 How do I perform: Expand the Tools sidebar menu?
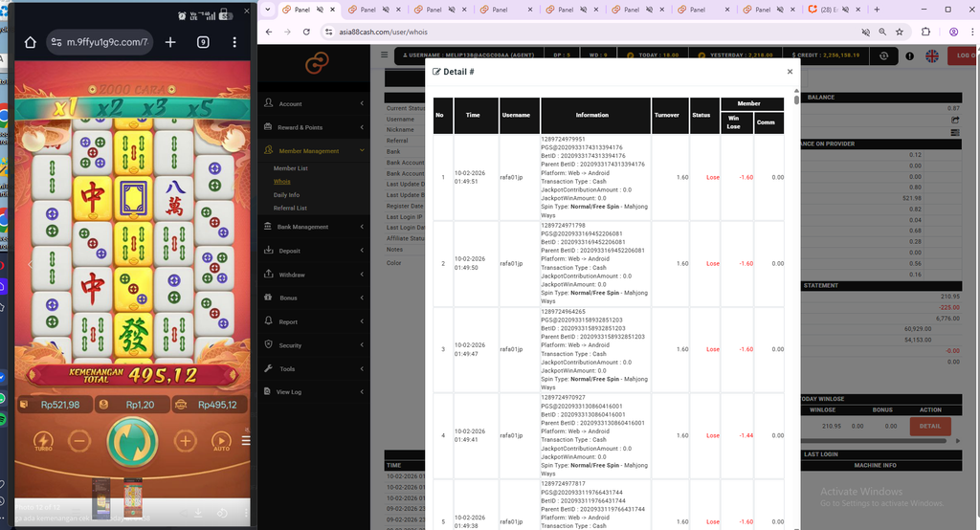point(314,368)
